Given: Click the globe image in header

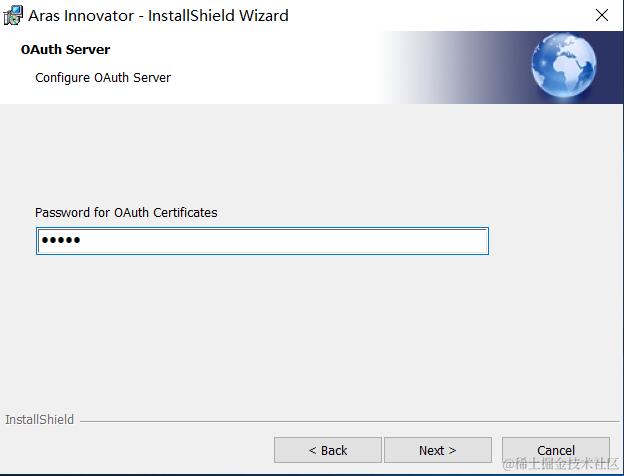Looking at the screenshot, I should pos(564,65).
